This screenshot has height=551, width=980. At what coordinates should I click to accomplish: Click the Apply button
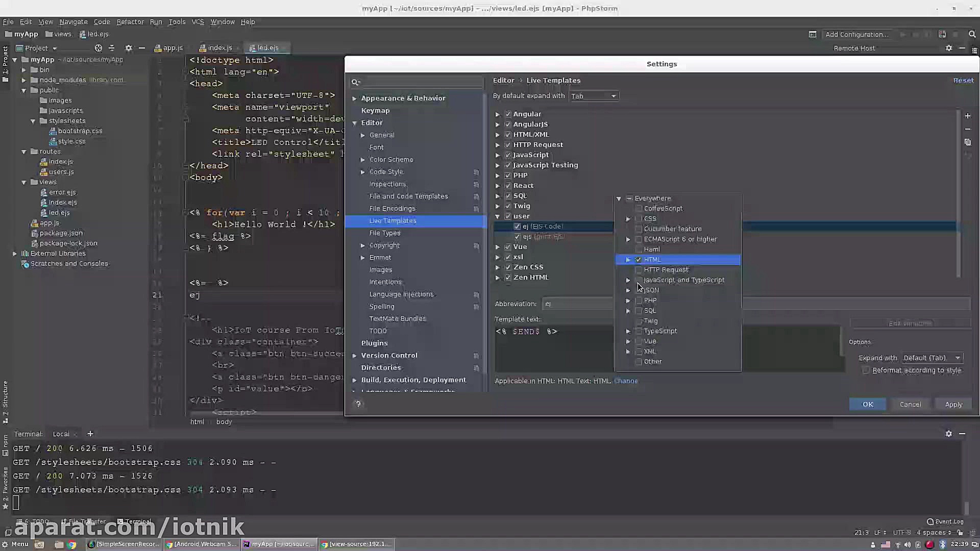(x=953, y=404)
